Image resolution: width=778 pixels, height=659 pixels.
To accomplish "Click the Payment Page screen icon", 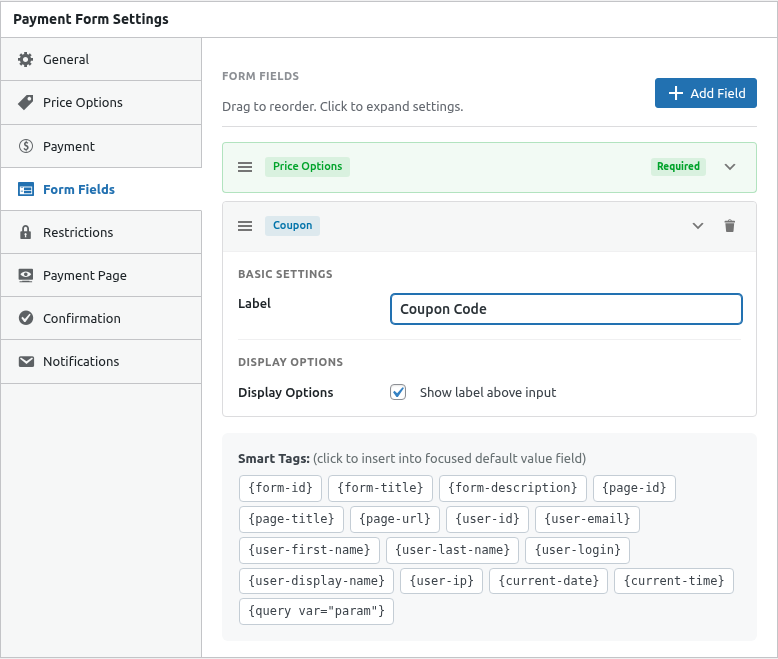I will point(26,275).
